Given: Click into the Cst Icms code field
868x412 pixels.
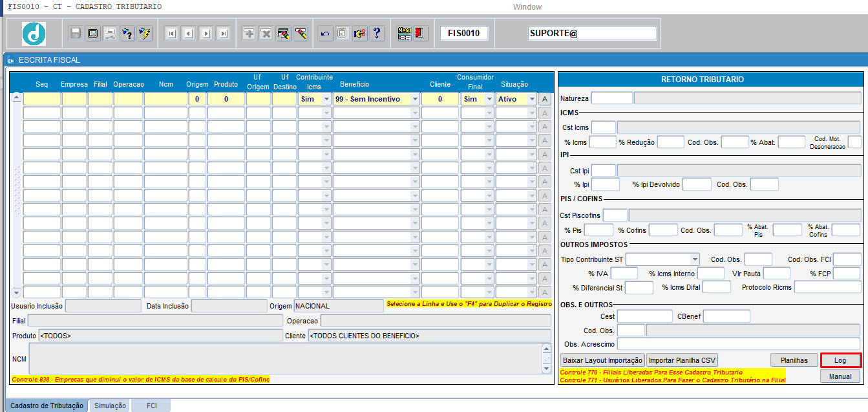Looking at the screenshot, I should coord(604,127).
